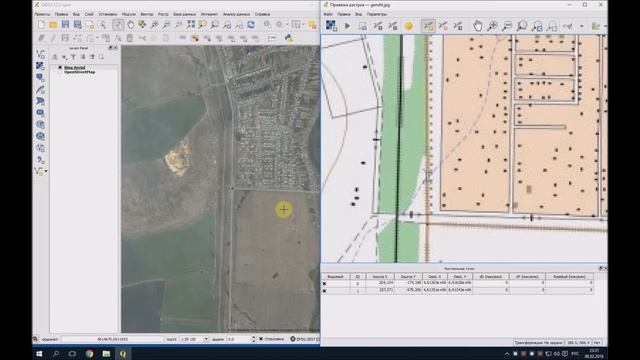Click the rotation value field in status bar
Screen dimensions: 640x360
tap(238, 339)
